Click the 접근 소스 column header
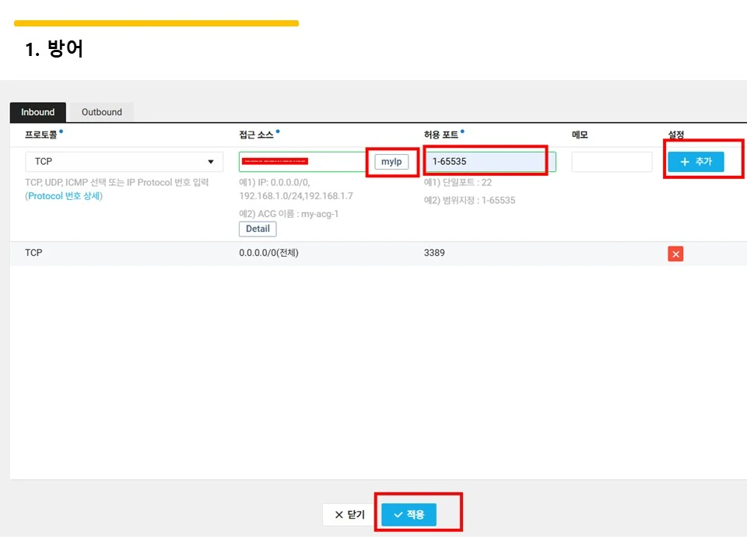This screenshot has height=560, width=747. coord(256,135)
